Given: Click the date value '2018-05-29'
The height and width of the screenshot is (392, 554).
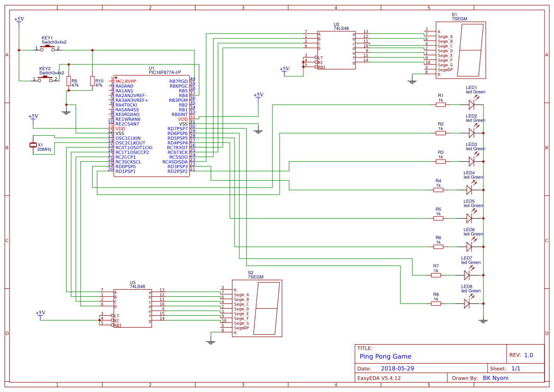Looking at the screenshot, I should pyautogui.click(x=397, y=368).
